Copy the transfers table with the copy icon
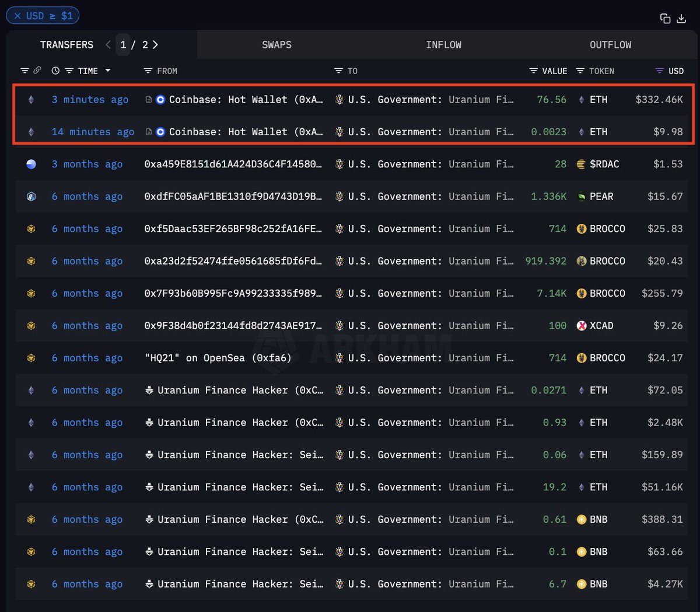700x612 pixels. tap(665, 19)
